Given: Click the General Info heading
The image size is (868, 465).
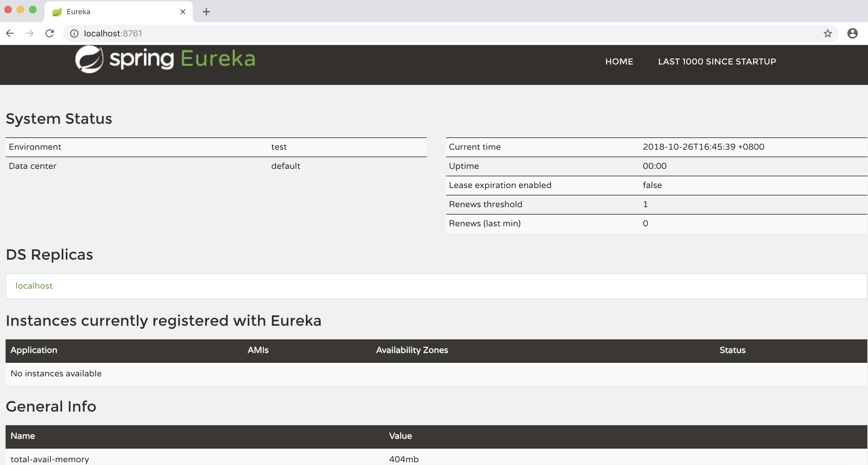Looking at the screenshot, I should tap(51, 407).
